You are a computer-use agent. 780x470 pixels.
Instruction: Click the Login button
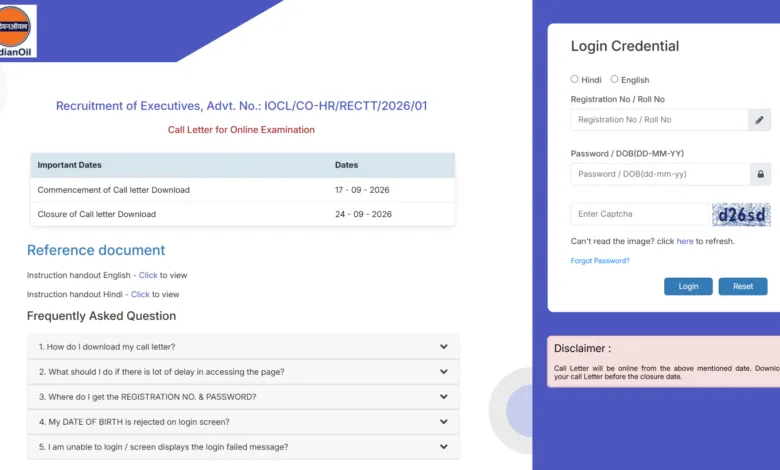pyautogui.click(x=688, y=286)
